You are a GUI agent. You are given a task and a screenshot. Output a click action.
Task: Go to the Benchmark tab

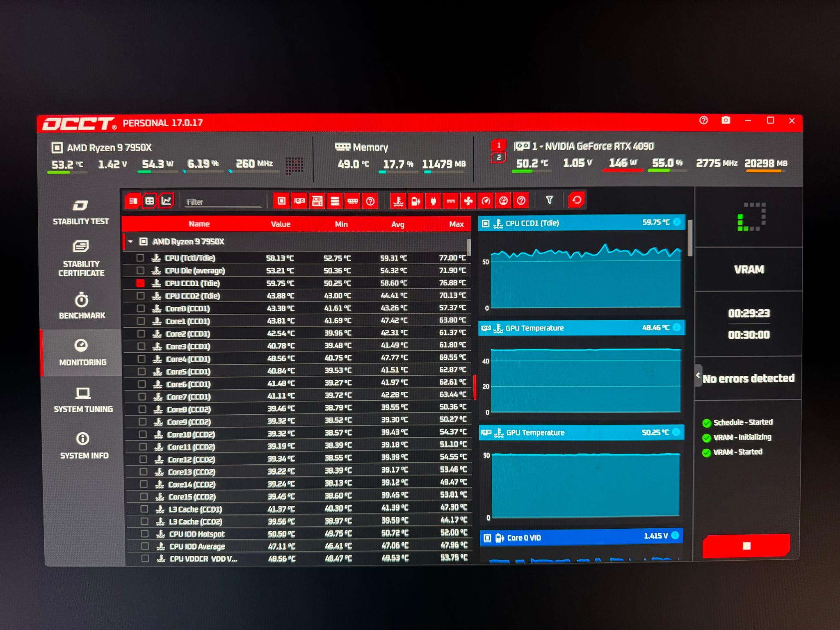[82, 306]
